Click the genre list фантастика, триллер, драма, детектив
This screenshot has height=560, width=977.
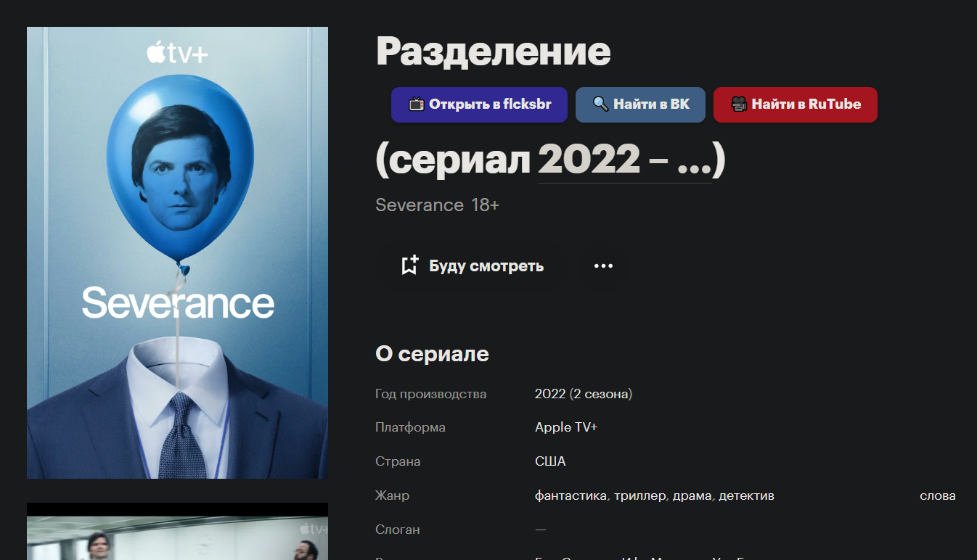(x=655, y=496)
